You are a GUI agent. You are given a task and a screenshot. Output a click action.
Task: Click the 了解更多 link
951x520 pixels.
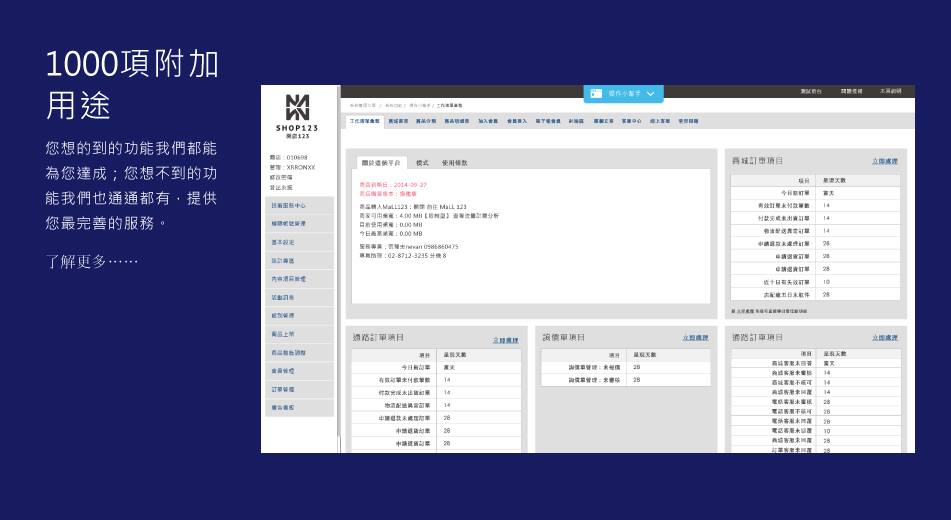pyautogui.click(x=92, y=262)
